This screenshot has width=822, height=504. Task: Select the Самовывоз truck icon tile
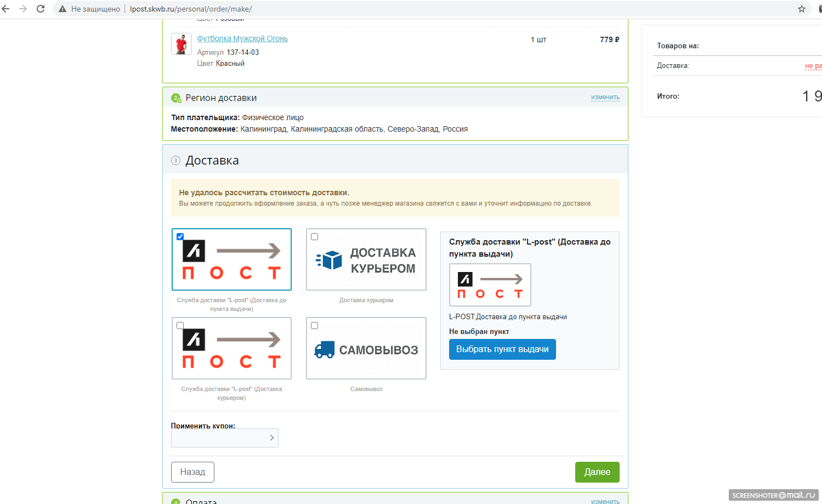366,348
